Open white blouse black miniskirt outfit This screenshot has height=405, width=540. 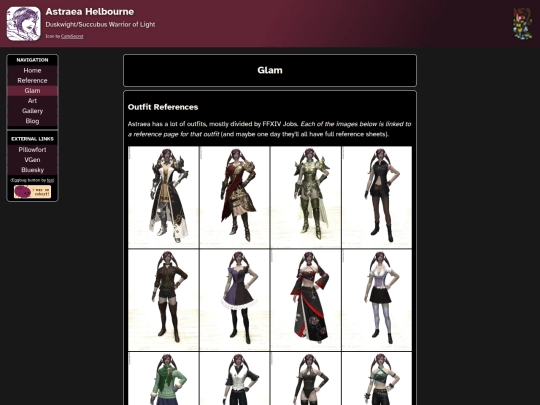pyautogui.click(x=377, y=300)
